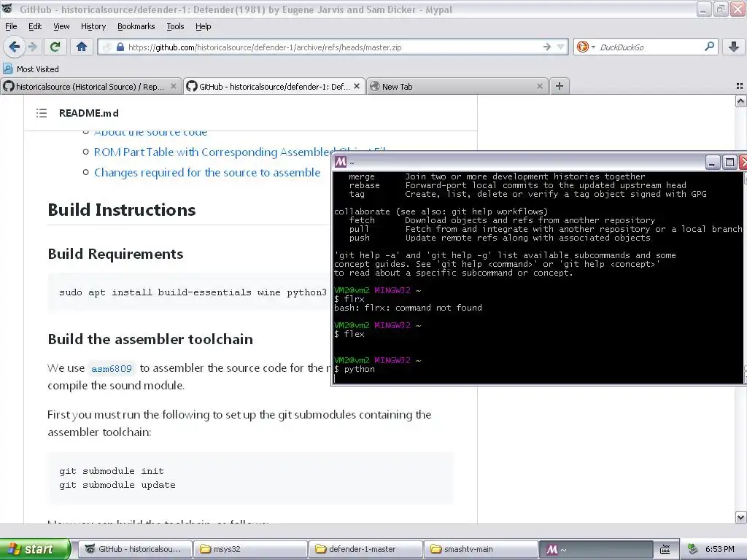Maximize the MINGW32 terminal window
This screenshot has height=560, width=747.
pos(729,163)
